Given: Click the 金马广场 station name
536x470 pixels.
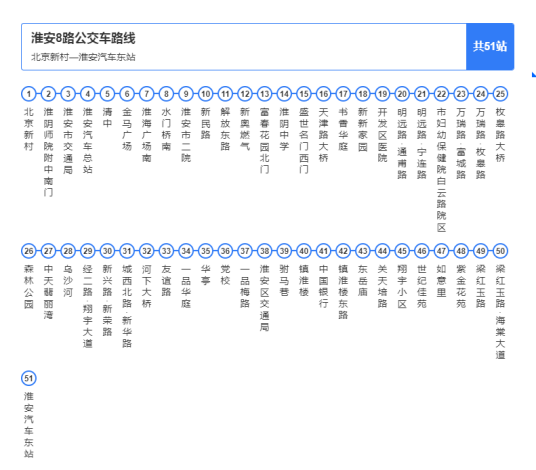Looking at the screenshot, I should tap(127, 130).
